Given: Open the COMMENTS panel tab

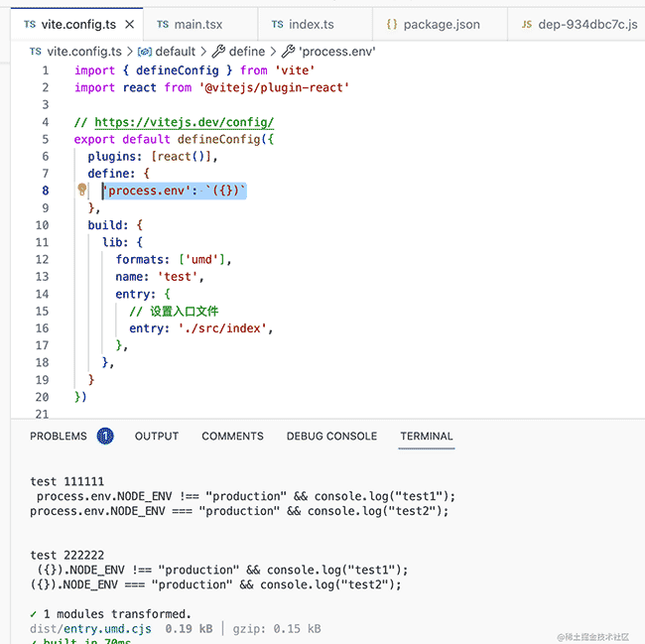Looking at the screenshot, I should (x=232, y=436).
